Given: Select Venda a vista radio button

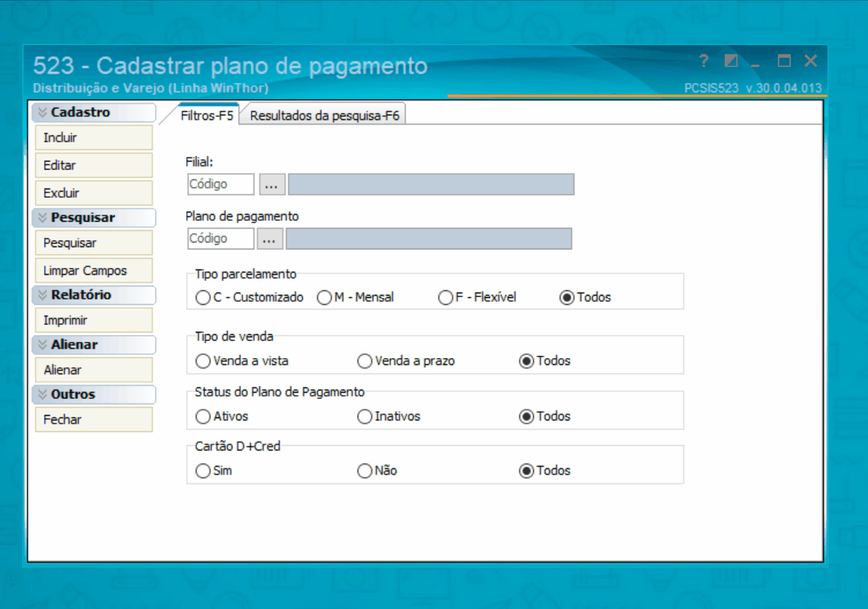Looking at the screenshot, I should point(203,361).
